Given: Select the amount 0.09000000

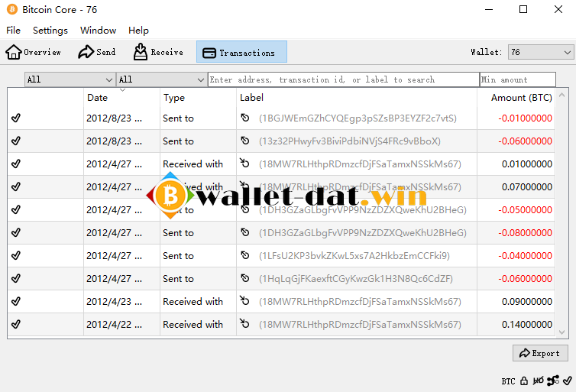Looking at the screenshot, I should tap(527, 301).
